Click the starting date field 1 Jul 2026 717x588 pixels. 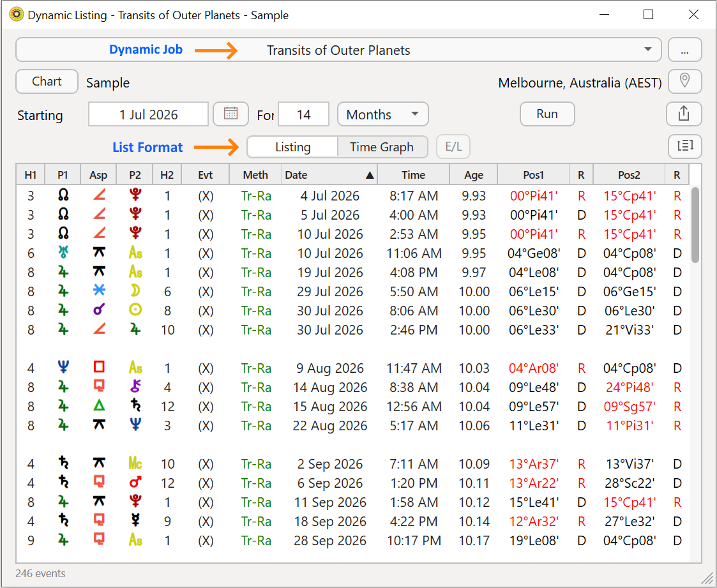point(148,114)
